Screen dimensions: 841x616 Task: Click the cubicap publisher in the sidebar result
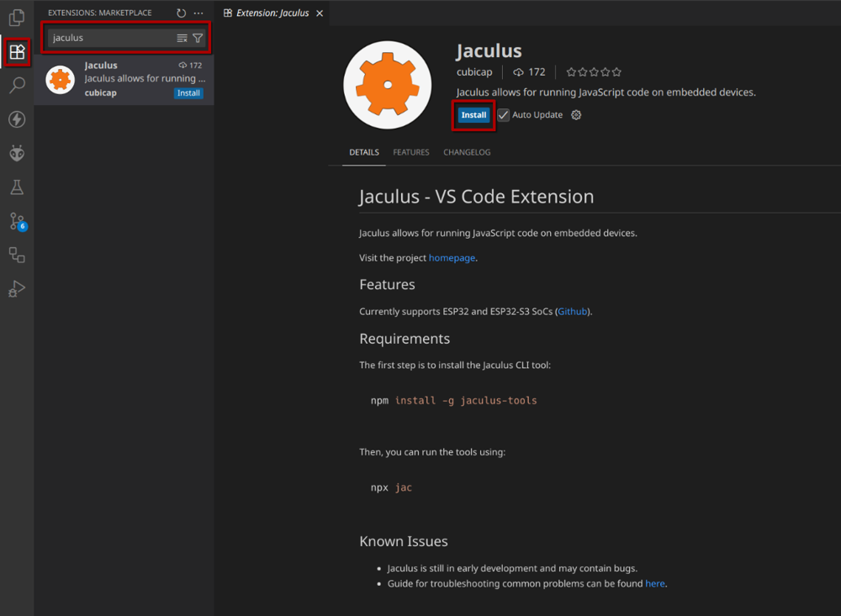click(x=100, y=92)
